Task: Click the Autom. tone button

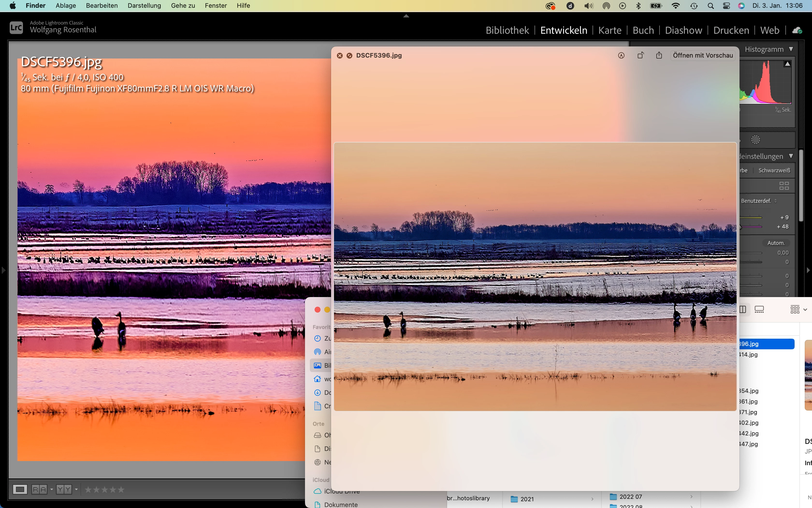Action: pyautogui.click(x=776, y=243)
